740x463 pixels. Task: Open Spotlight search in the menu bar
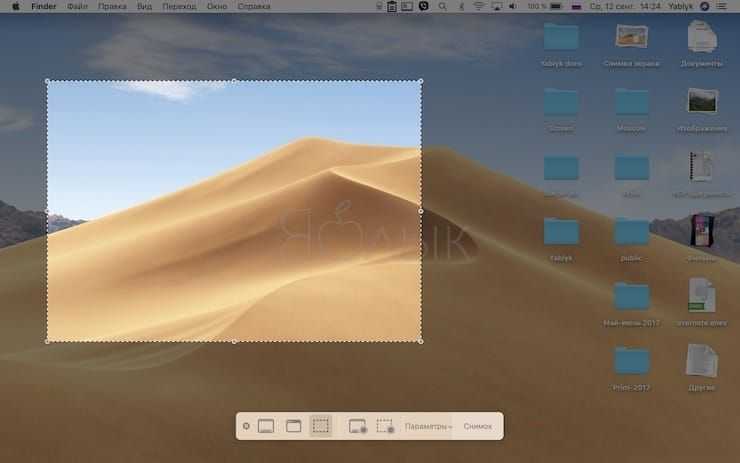click(442, 6)
